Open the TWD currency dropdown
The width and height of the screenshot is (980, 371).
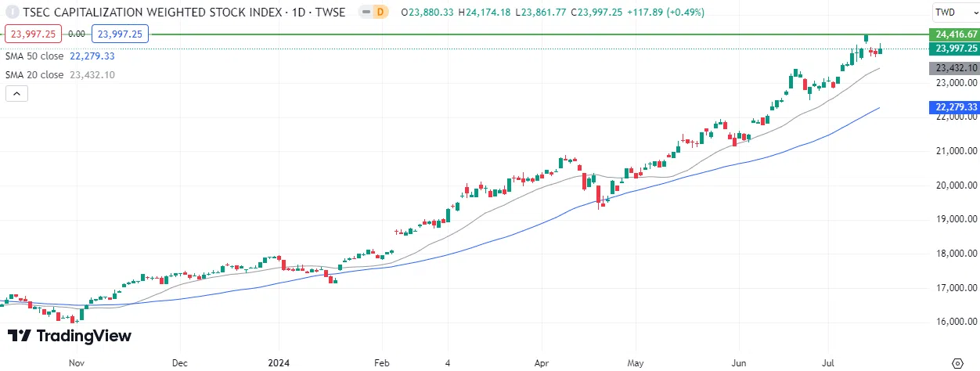tap(955, 13)
